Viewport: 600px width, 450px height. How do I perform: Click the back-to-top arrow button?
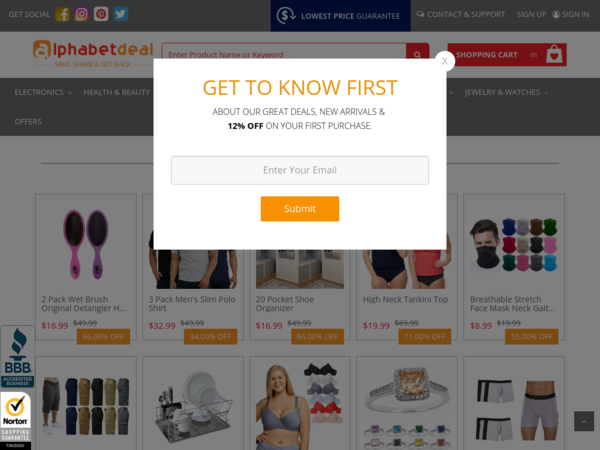tap(584, 421)
